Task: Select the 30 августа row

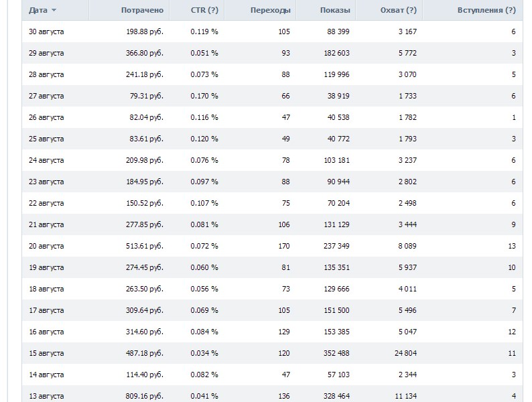Action: coord(272,31)
